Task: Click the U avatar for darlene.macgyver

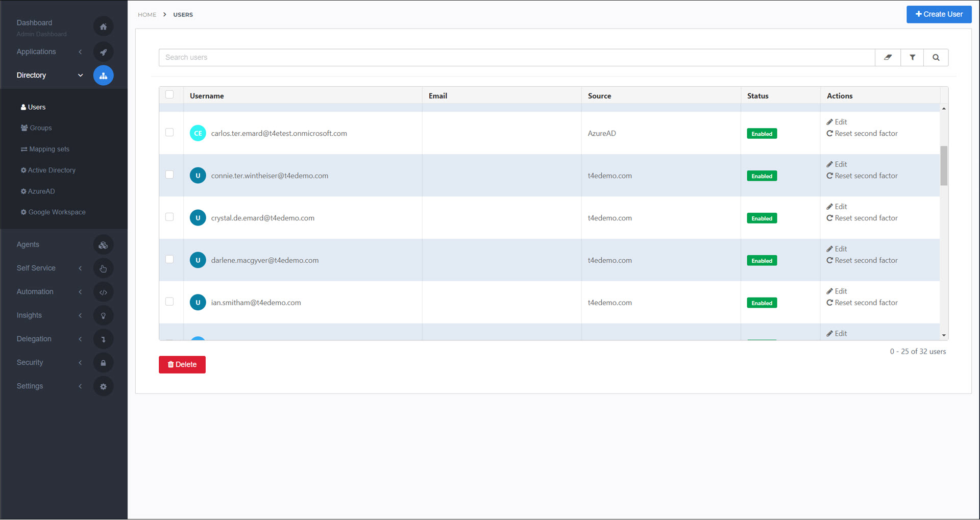Action: [198, 260]
